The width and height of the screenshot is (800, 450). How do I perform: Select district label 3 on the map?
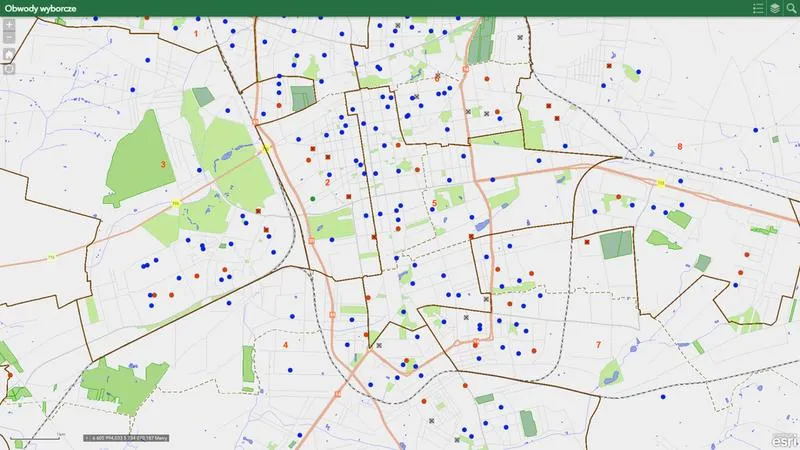point(163,164)
